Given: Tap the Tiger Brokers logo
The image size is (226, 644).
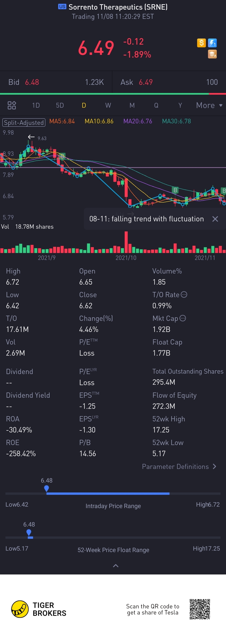Looking at the screenshot, I should click(x=39, y=609).
